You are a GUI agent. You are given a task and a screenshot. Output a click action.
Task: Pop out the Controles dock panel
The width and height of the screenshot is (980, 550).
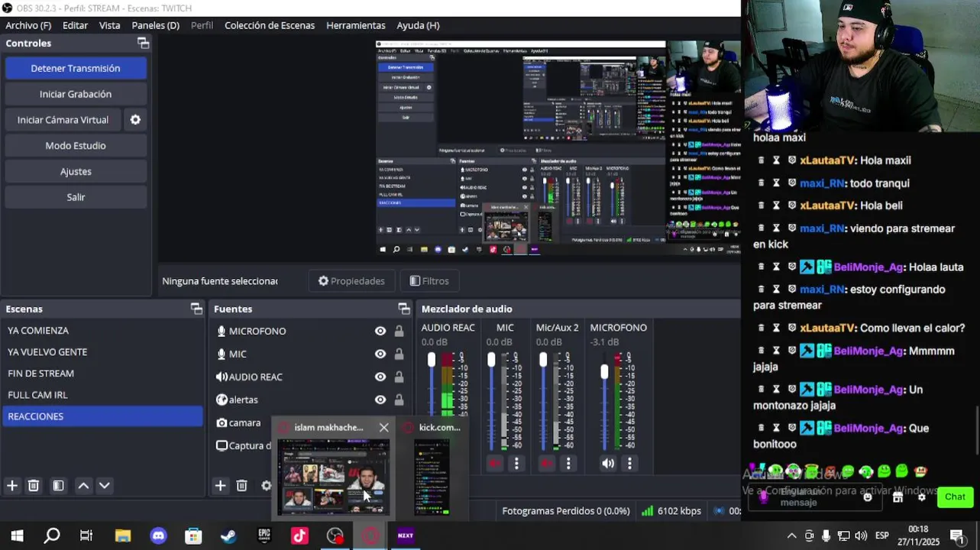click(x=143, y=44)
